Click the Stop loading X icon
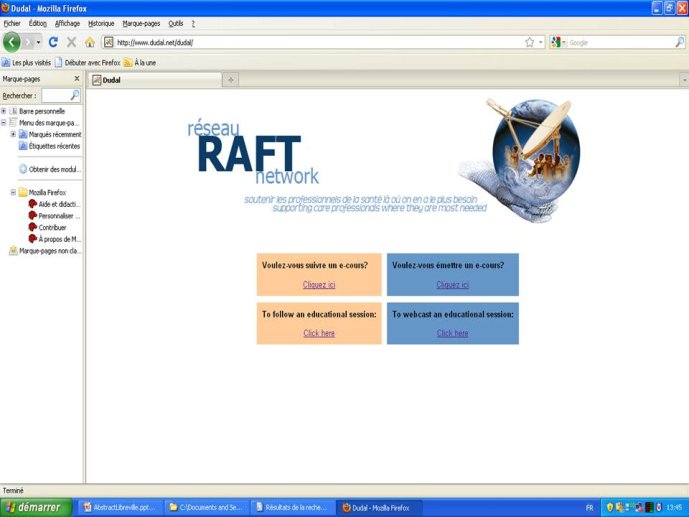689x517 pixels. 72,42
